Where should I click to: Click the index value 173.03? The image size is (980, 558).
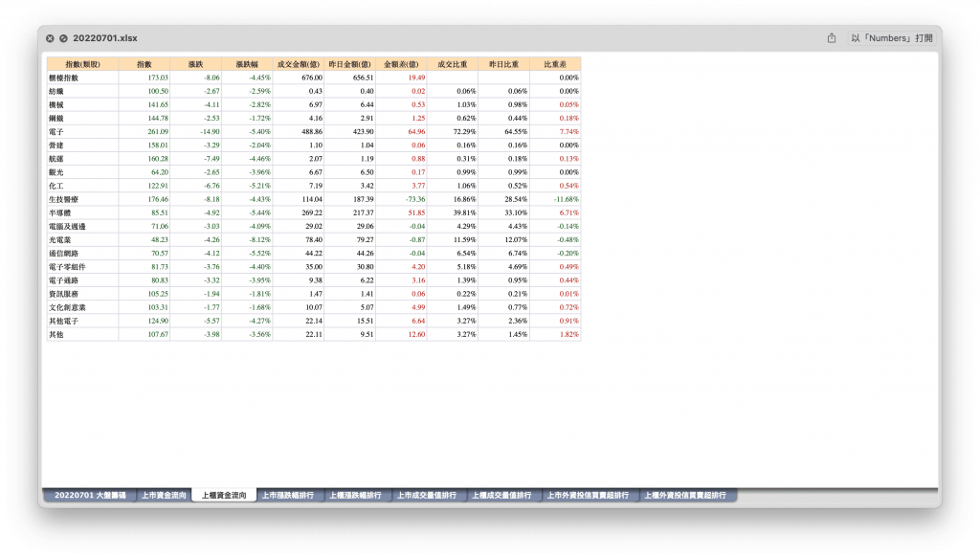[x=158, y=78]
